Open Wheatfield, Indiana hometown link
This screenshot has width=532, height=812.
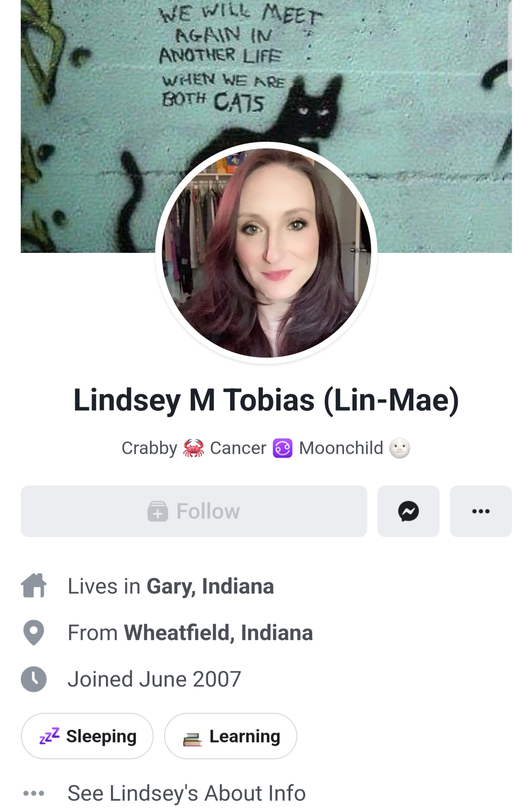point(218,633)
